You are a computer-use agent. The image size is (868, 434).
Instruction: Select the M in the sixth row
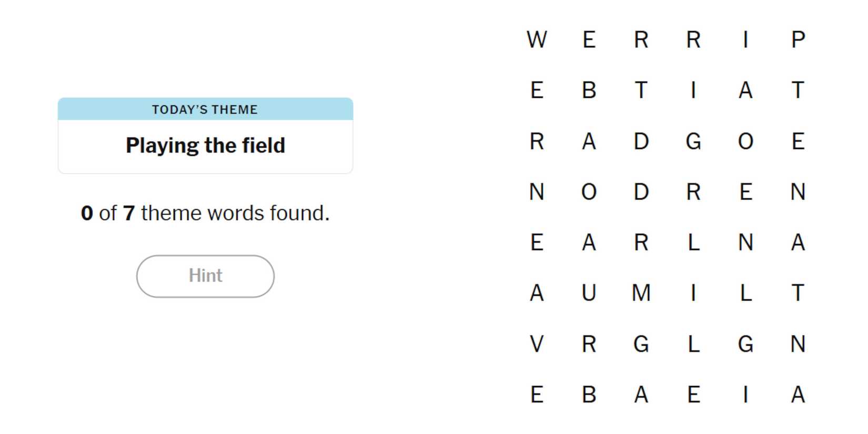(641, 294)
